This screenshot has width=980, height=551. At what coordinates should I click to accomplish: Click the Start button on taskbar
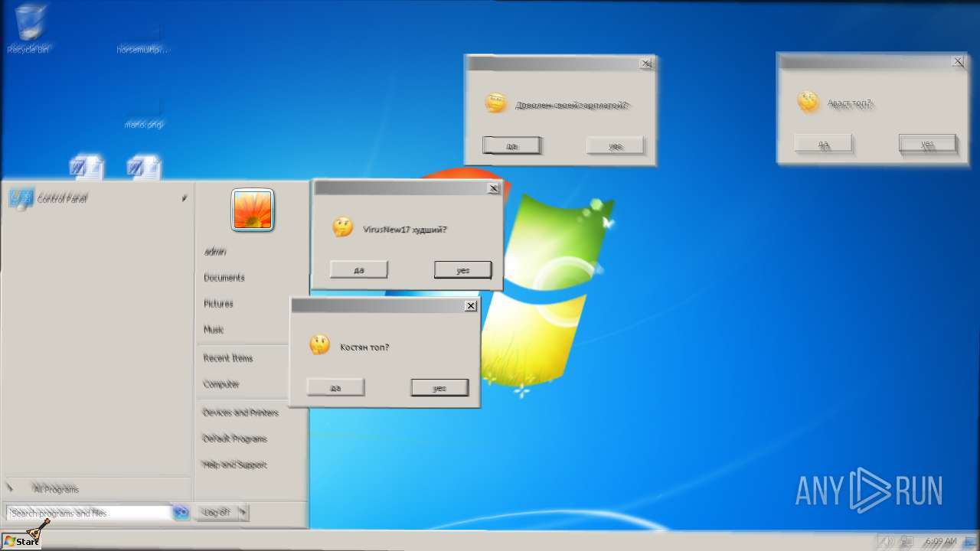click(21, 540)
